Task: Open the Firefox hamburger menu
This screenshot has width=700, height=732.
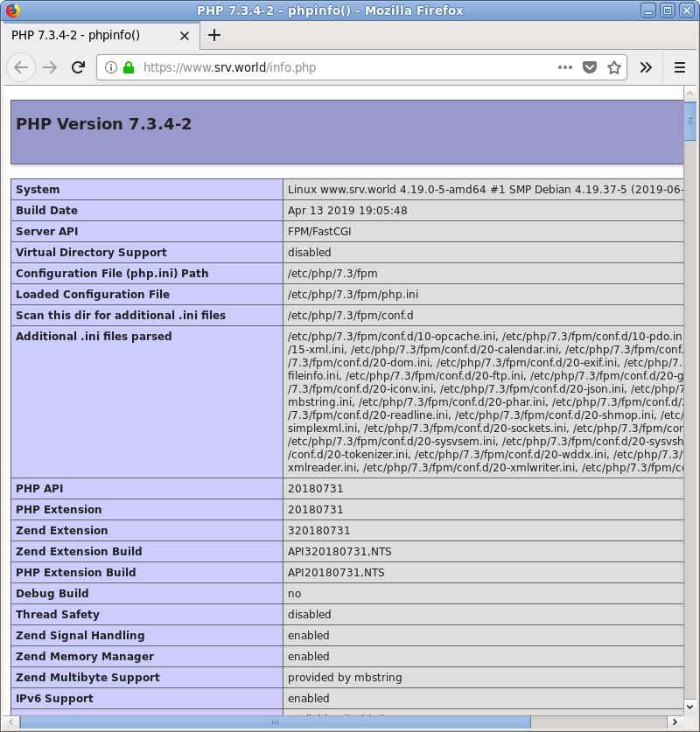Action: (680, 67)
